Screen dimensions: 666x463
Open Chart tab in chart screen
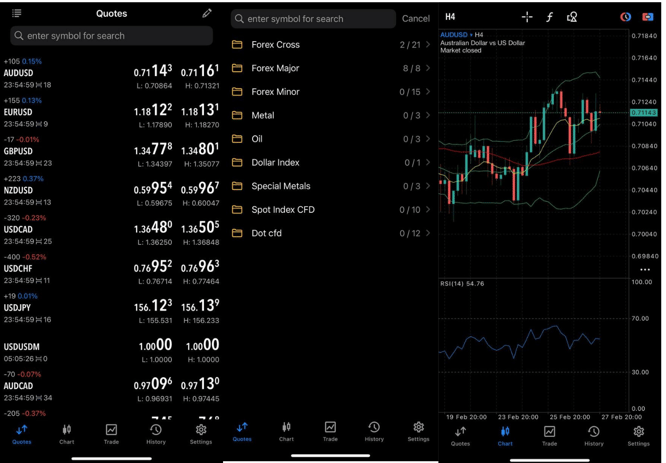[505, 436]
